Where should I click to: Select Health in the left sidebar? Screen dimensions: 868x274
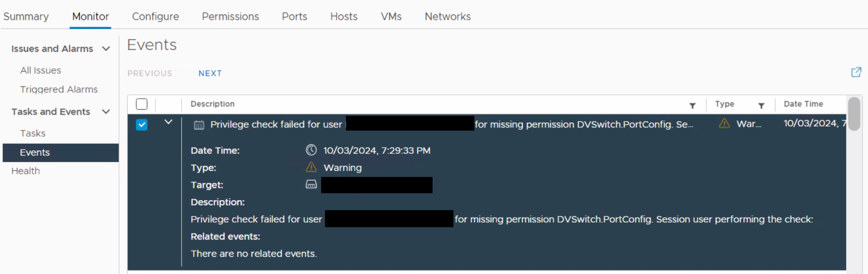pos(25,171)
